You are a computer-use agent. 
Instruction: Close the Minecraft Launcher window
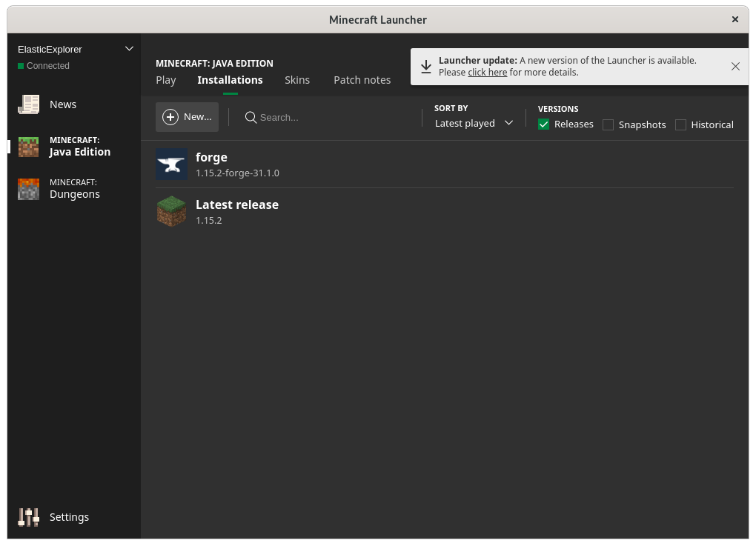click(735, 19)
